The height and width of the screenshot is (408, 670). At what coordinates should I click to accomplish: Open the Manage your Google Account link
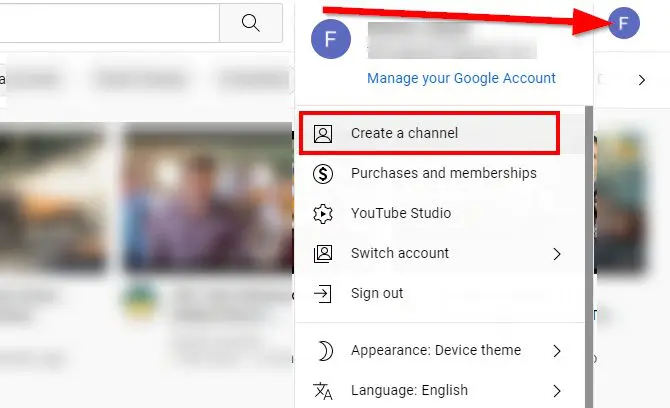[x=461, y=78]
